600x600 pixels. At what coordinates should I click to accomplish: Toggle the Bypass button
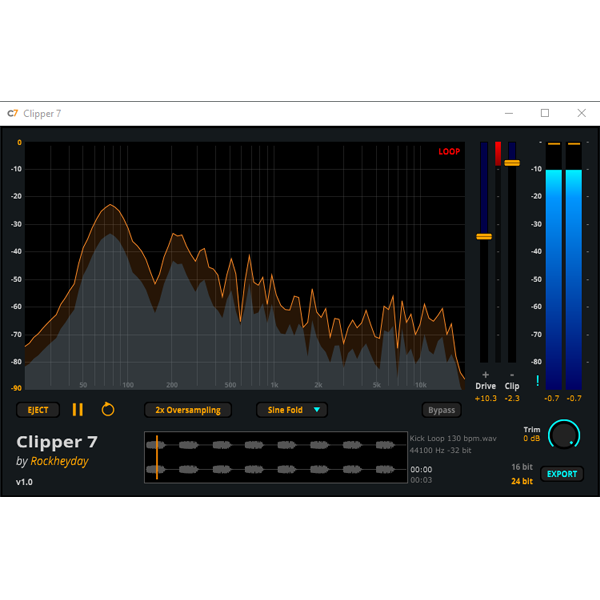[442, 410]
